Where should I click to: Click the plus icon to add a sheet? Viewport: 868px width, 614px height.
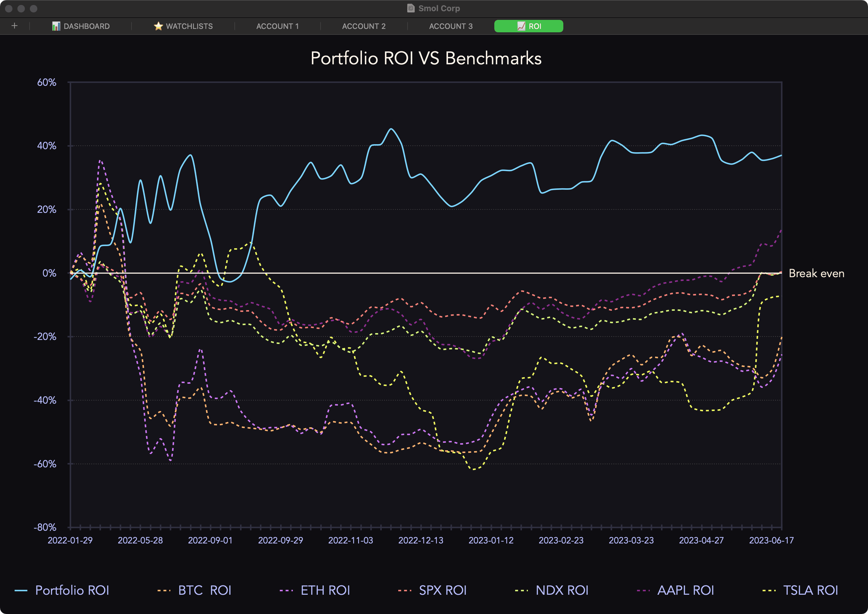coord(14,26)
